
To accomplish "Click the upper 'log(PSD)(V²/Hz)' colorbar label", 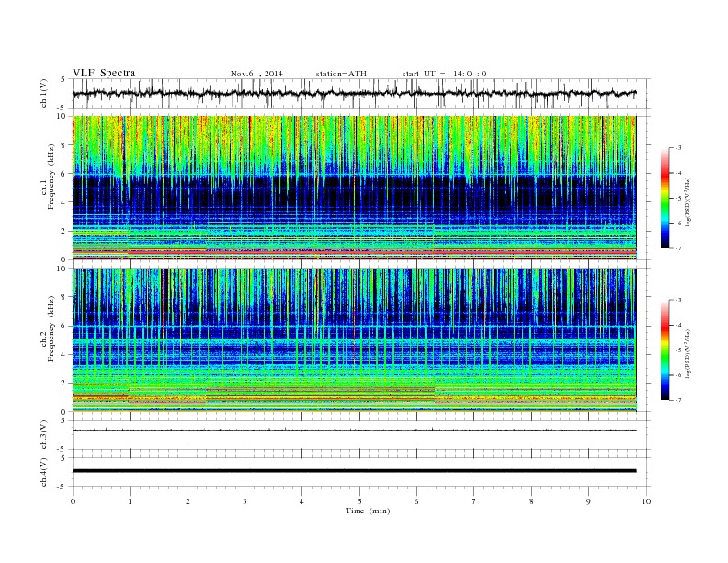I will 688,201.
